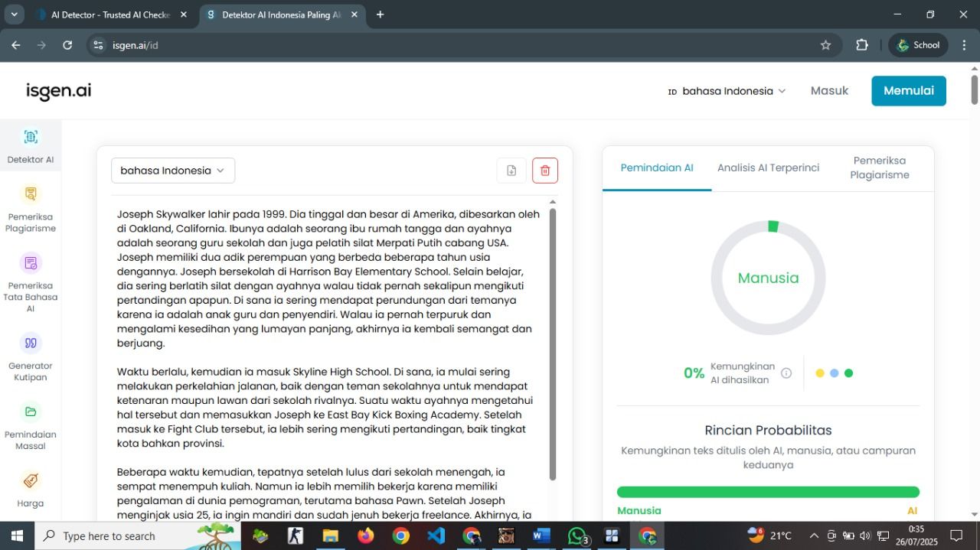The height and width of the screenshot is (550, 980).
Task: Click the Harga price tag icon
Action: [x=31, y=480]
